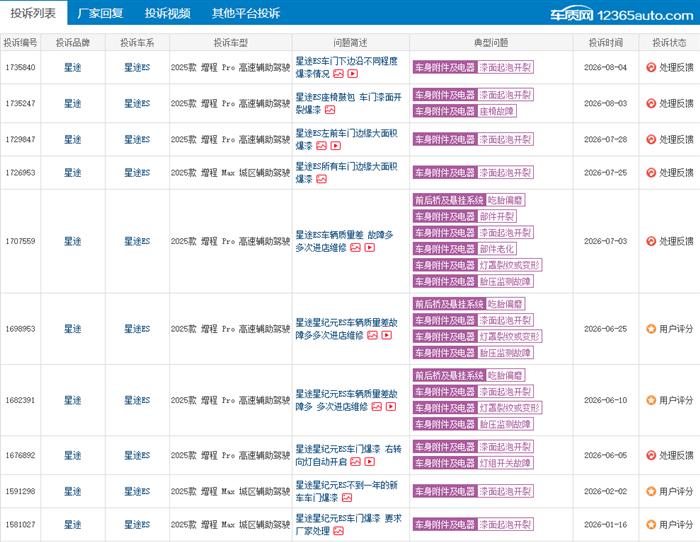
Task: Click 星途 brand link for complaint 1682391
Action: (x=72, y=400)
